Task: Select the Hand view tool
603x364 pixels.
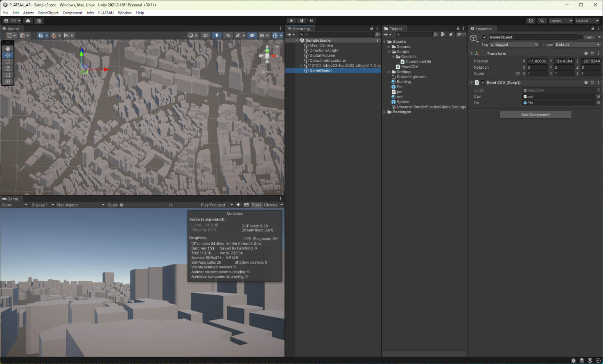Action: coord(8,48)
